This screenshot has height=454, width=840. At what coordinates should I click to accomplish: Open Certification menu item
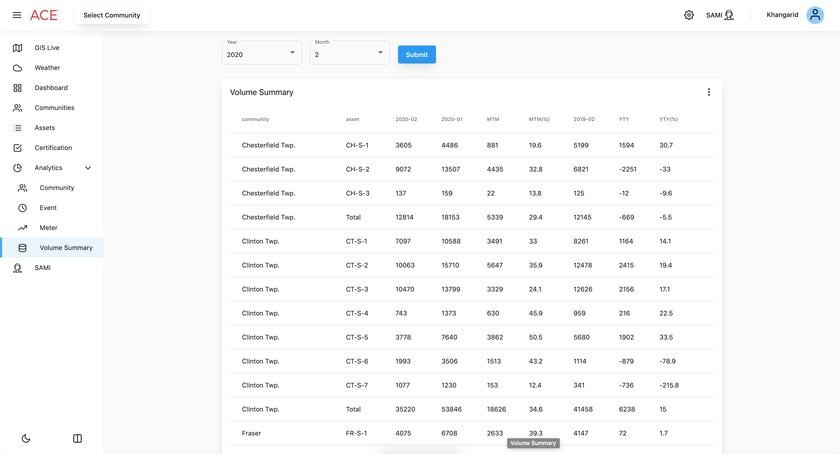tap(53, 148)
